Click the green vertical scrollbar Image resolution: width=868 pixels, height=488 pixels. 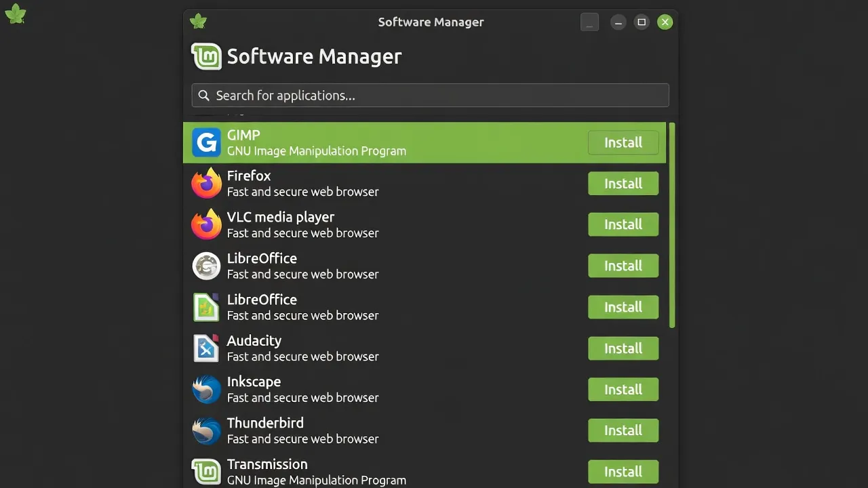point(672,225)
